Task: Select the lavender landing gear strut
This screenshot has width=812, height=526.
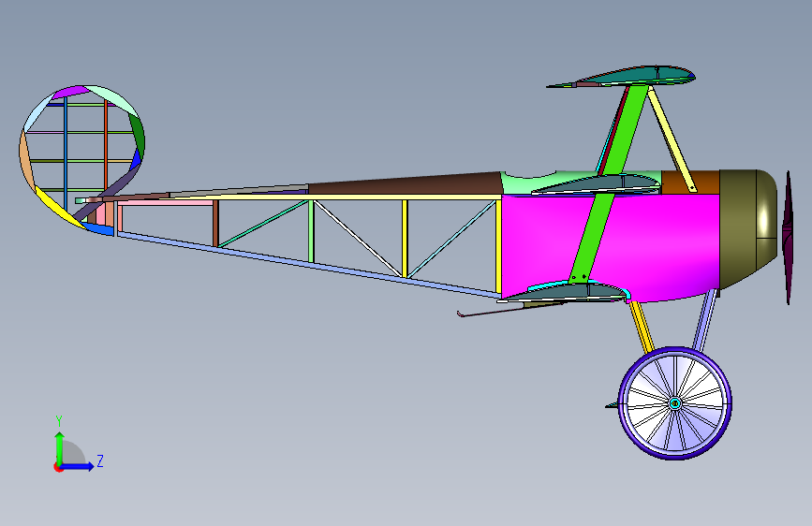Action: click(705, 321)
